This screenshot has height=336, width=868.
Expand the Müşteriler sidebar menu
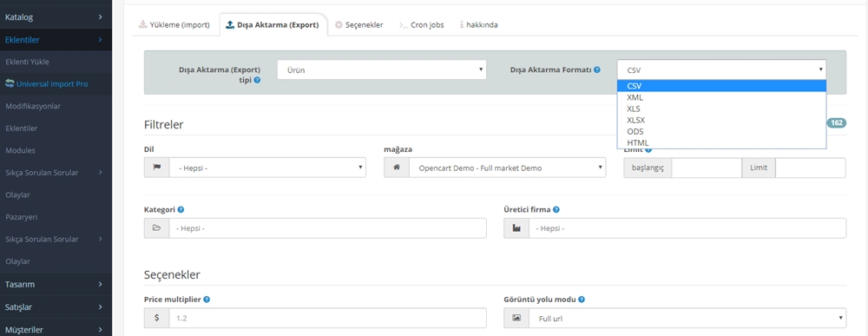(56, 329)
